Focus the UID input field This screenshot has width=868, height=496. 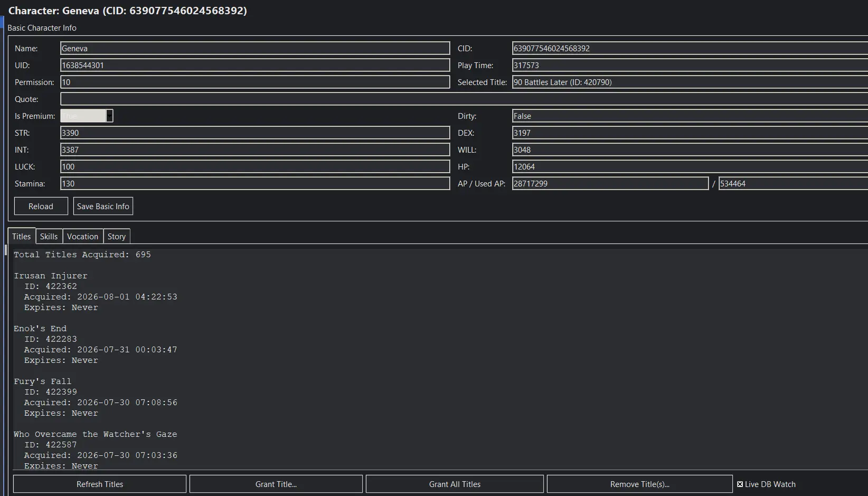point(255,65)
